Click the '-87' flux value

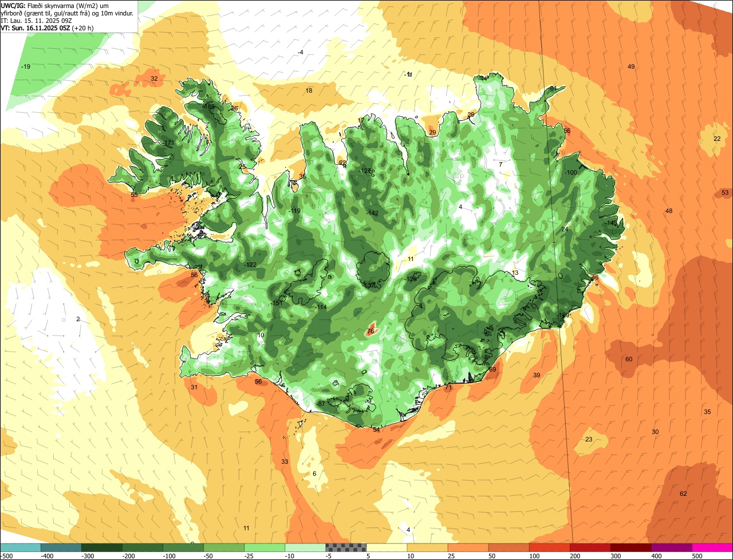(321, 404)
